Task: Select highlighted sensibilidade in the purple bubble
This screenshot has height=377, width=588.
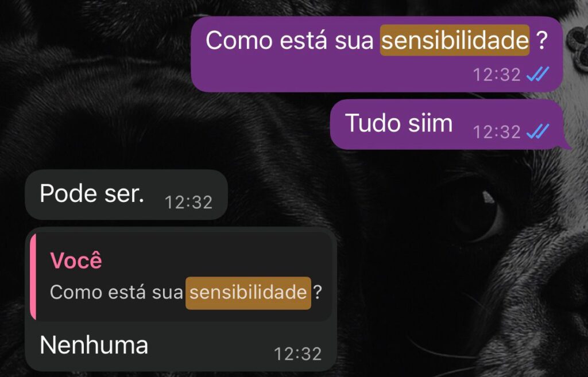Action: (455, 40)
